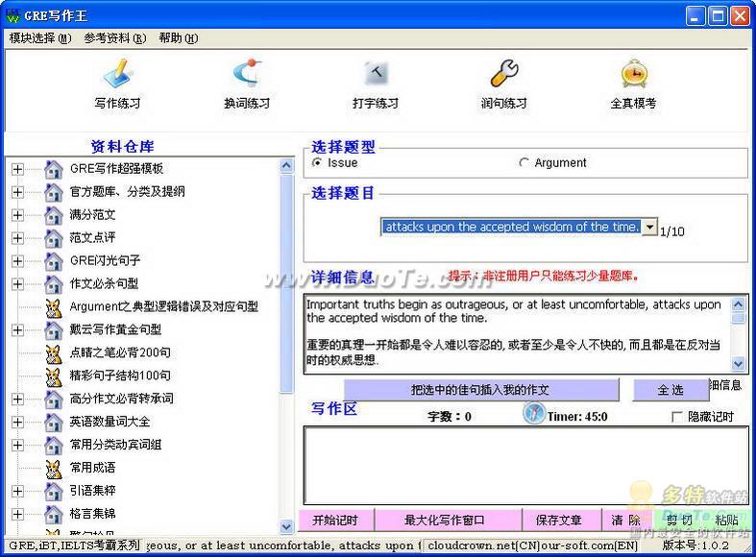
Task: Expand the 常用分类动宾词组 tree node
Action: click(17, 446)
